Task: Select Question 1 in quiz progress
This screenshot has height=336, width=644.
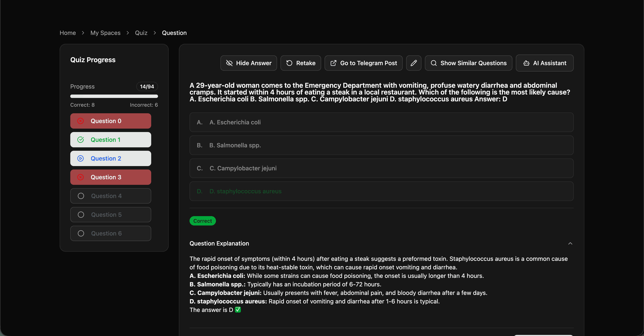Action: coord(111,140)
